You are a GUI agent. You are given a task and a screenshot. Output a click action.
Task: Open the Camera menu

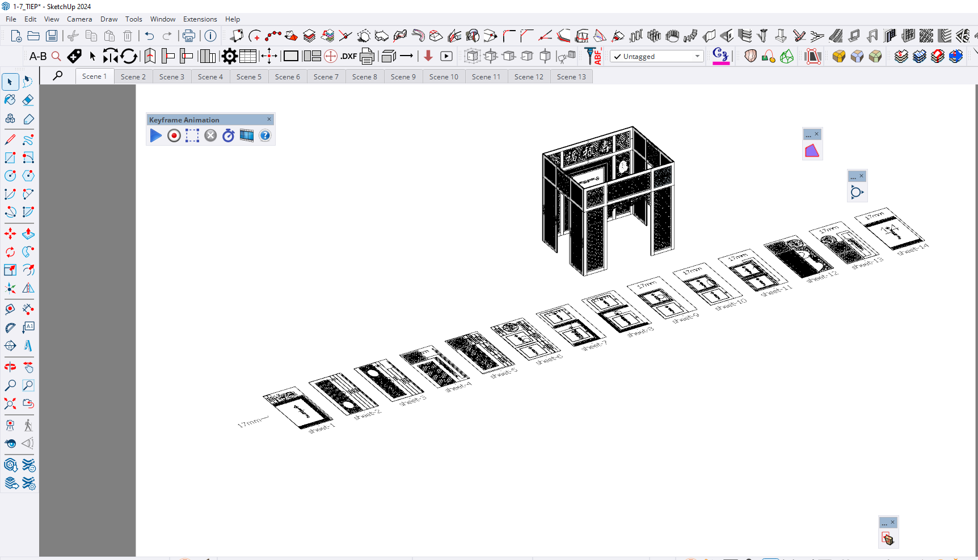[x=79, y=19]
